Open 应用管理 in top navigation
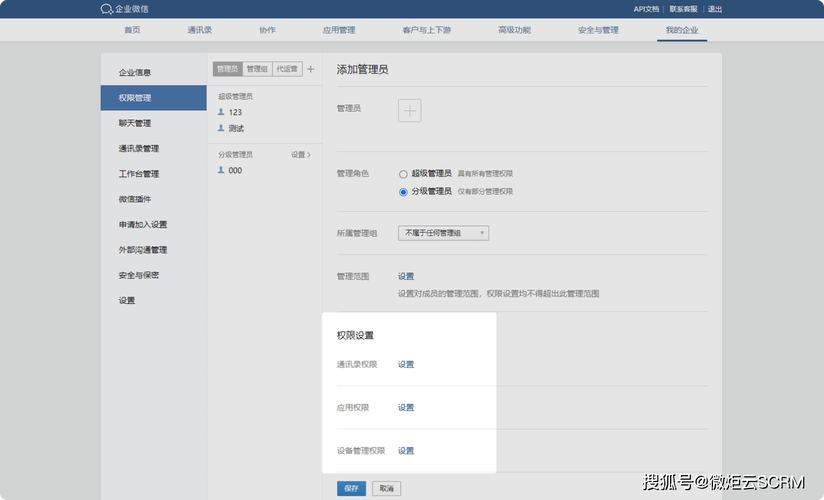 point(339,30)
